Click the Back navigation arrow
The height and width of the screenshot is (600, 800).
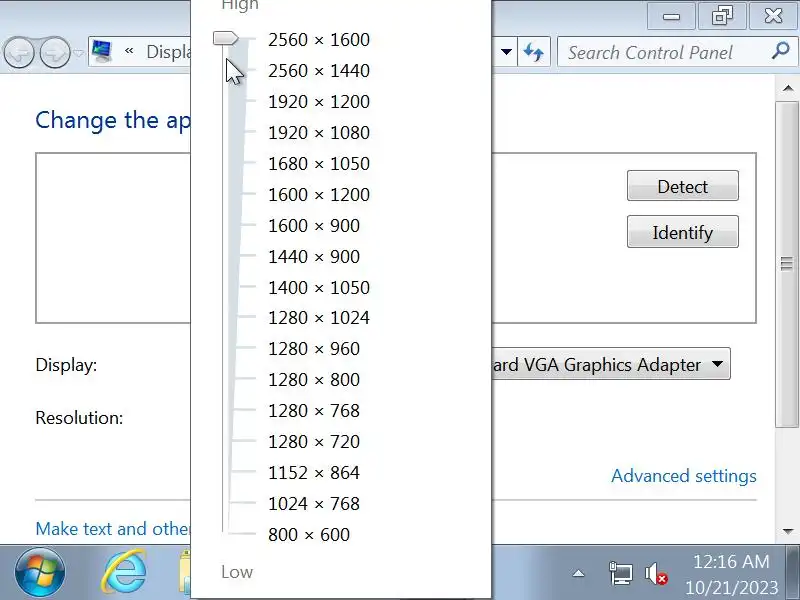(19, 52)
